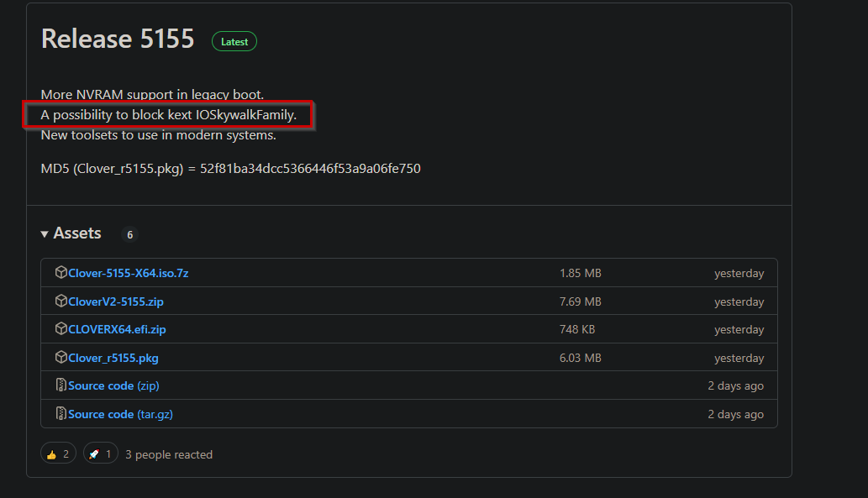Download CLOVERX64.efi.zip file
Screen dimensions: 868x498
point(117,329)
